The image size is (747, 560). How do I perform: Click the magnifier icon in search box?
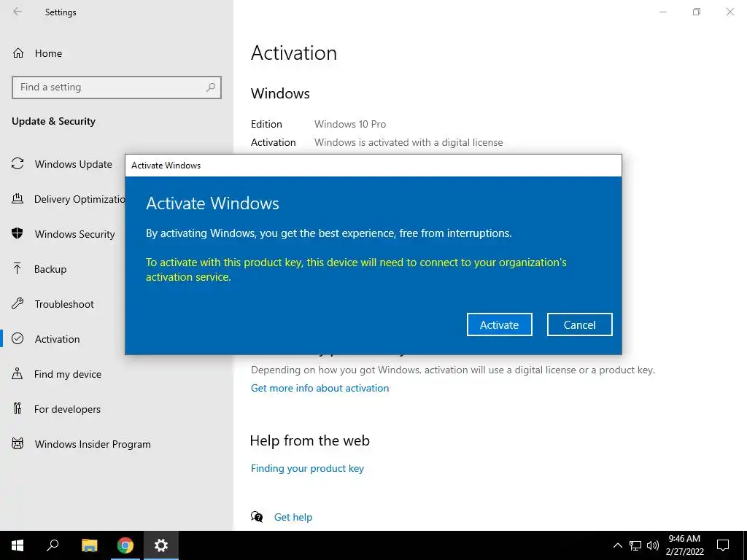tap(211, 87)
